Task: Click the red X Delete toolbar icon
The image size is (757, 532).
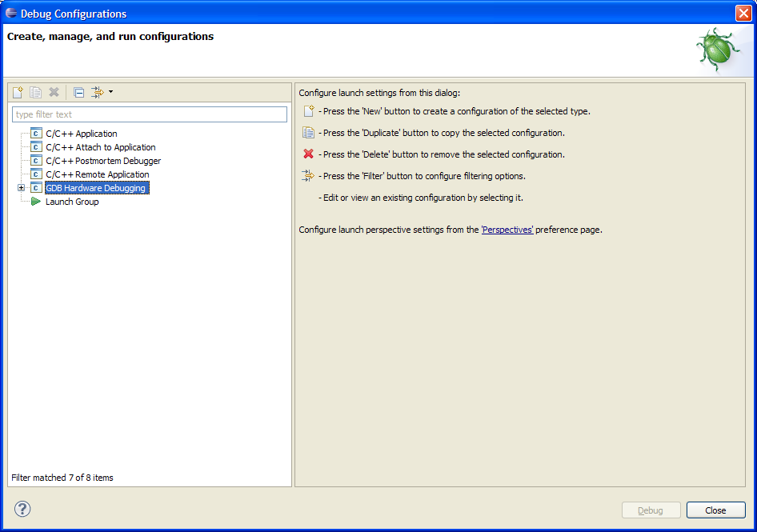Action: (x=54, y=92)
